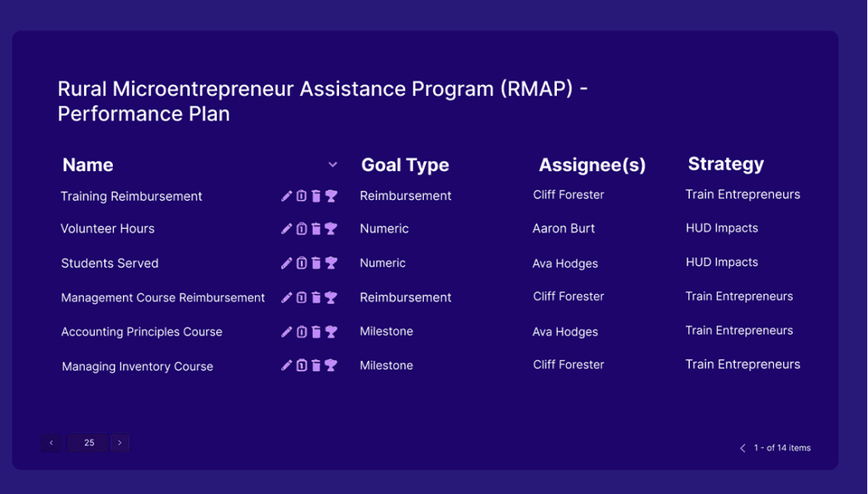
Task: Duplicate the Accounting Principles Course goal
Action: [x=302, y=331]
